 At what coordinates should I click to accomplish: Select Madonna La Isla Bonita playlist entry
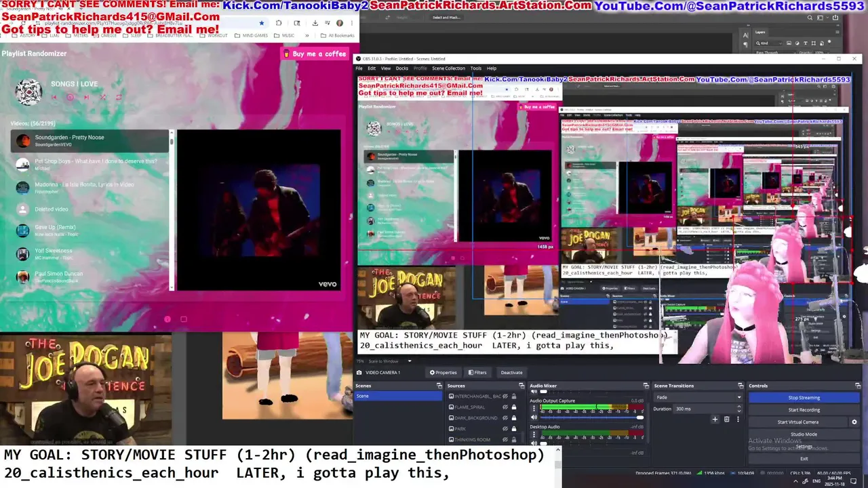90,187
